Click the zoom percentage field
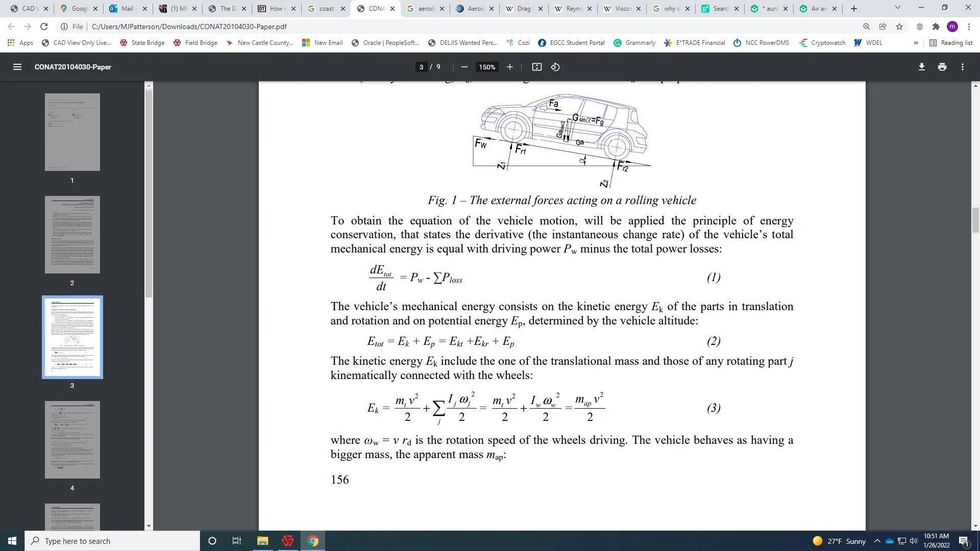The image size is (980, 551). 487,67
